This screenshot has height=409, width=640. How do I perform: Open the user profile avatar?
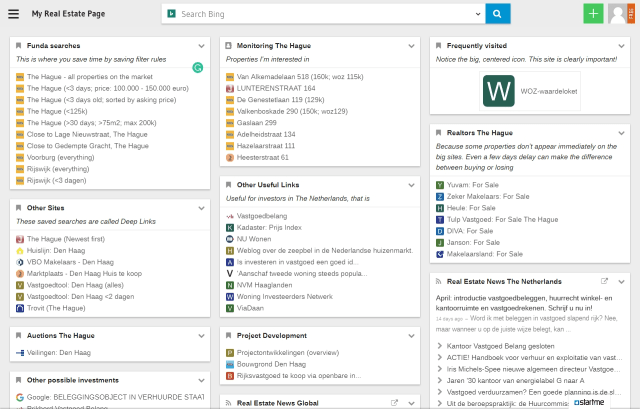[x=618, y=14]
